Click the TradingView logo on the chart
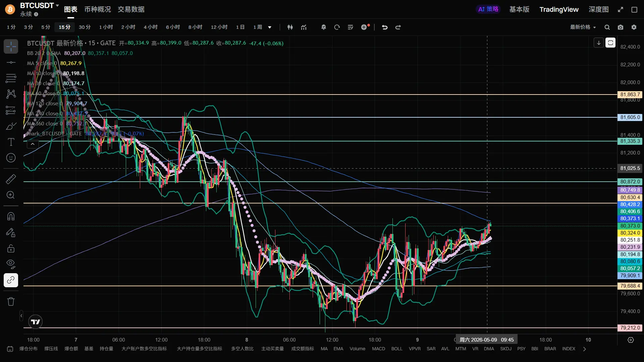Screen dimensions: 644x362 (35, 322)
